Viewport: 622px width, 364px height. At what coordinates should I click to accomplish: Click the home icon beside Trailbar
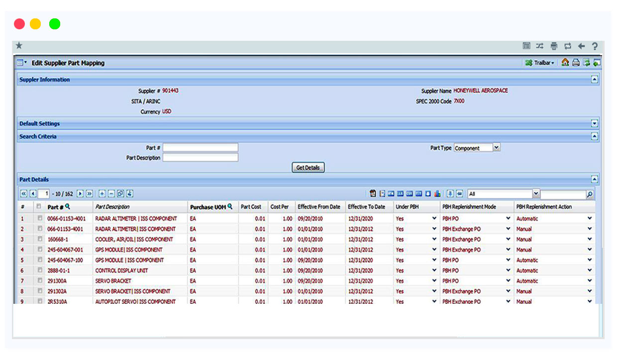coord(565,63)
